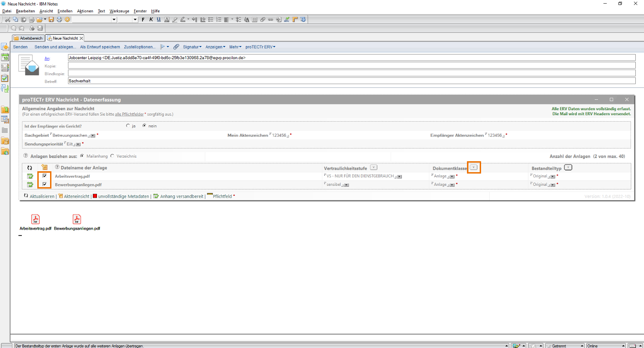Click Als Entwurf speichern
The height and width of the screenshot is (348, 644).
[100, 47]
